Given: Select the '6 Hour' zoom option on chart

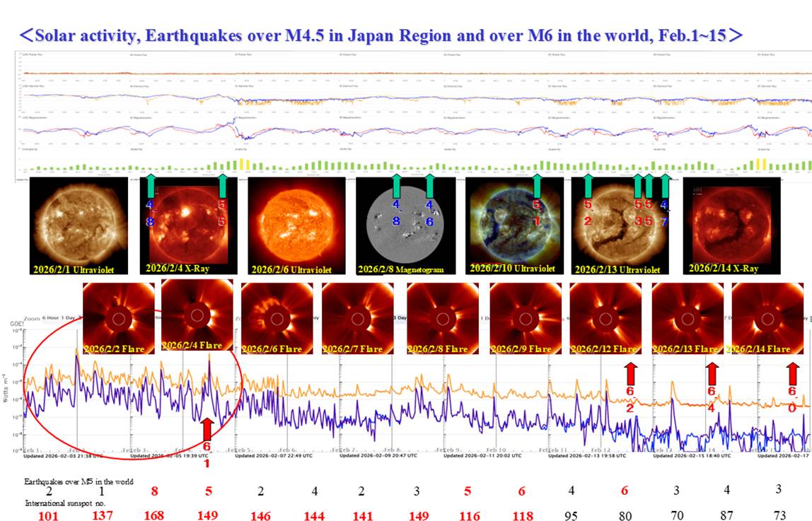Looking at the screenshot, I should tap(52, 318).
